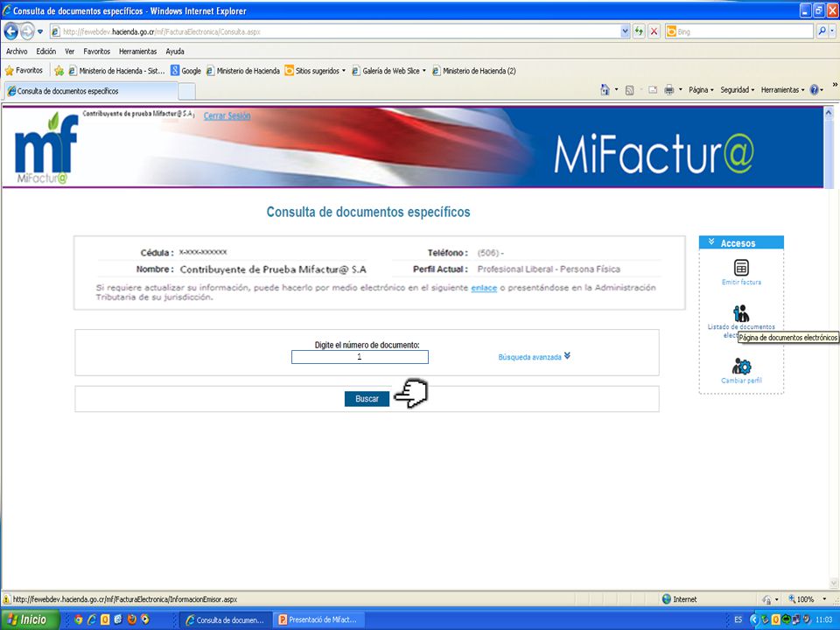This screenshot has width=840, height=630.
Task: Open the Herramientas command bar dropdown
Action: pyautogui.click(x=782, y=90)
